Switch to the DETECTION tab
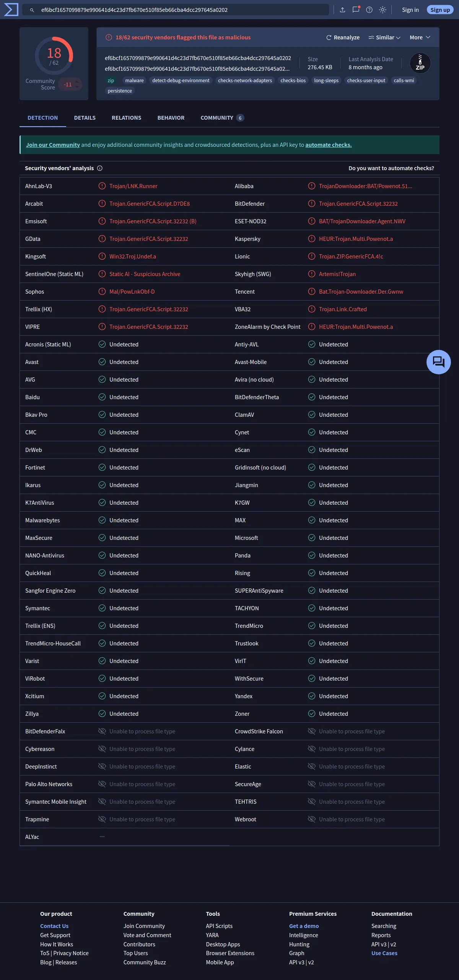 (x=43, y=118)
